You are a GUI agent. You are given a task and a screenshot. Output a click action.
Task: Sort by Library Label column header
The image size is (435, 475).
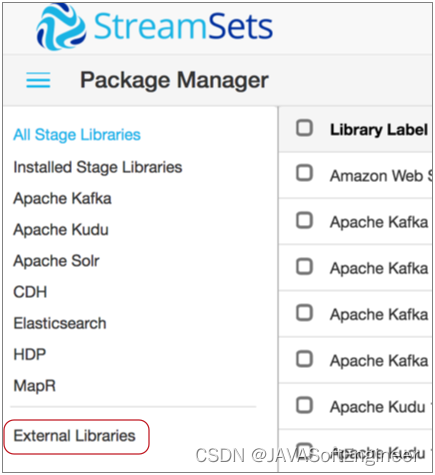(379, 129)
